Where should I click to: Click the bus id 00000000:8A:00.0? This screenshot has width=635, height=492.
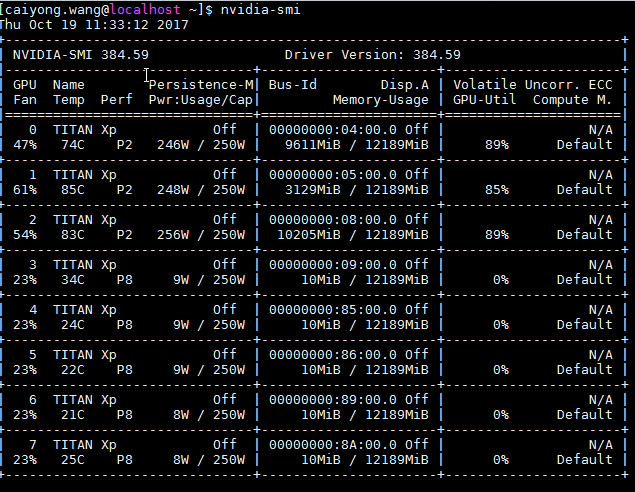tap(333, 444)
